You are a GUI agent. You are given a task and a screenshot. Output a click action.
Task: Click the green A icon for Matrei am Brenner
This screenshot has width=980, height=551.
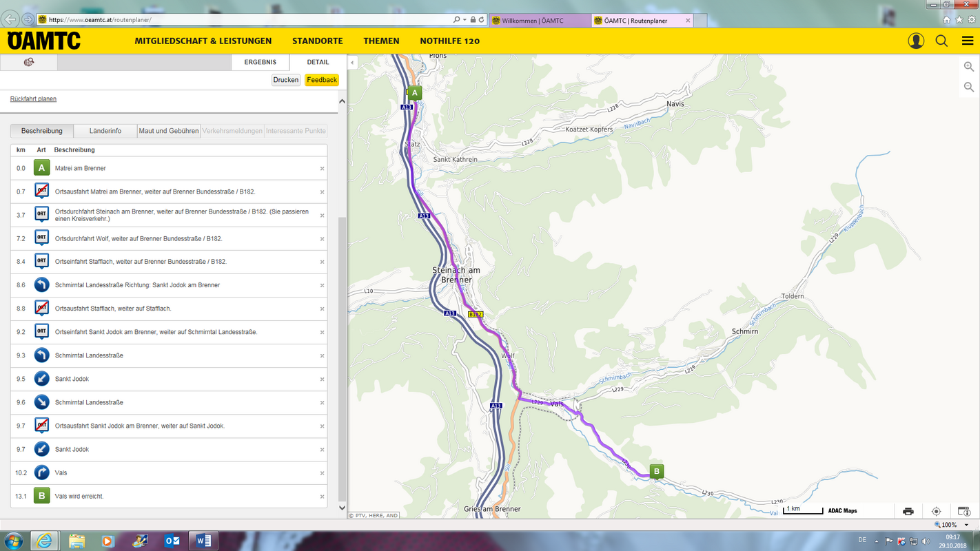[x=41, y=168]
